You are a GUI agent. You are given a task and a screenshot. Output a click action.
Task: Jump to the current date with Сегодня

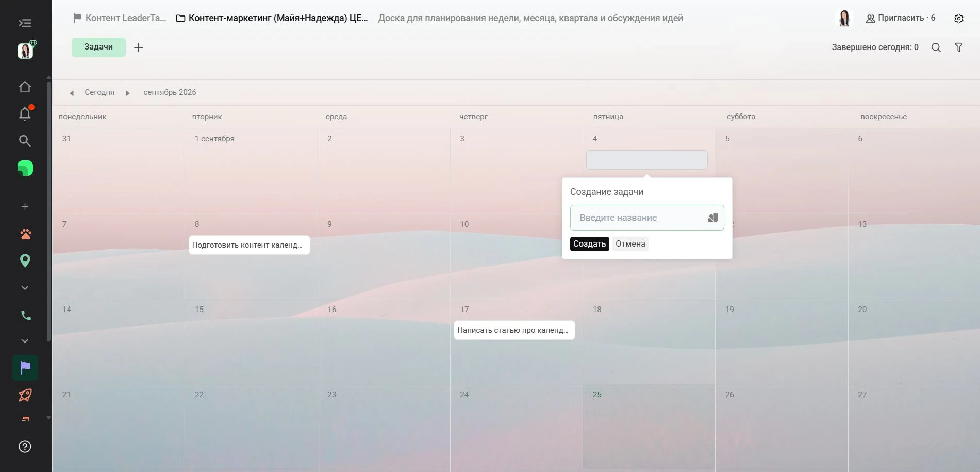coord(99,92)
